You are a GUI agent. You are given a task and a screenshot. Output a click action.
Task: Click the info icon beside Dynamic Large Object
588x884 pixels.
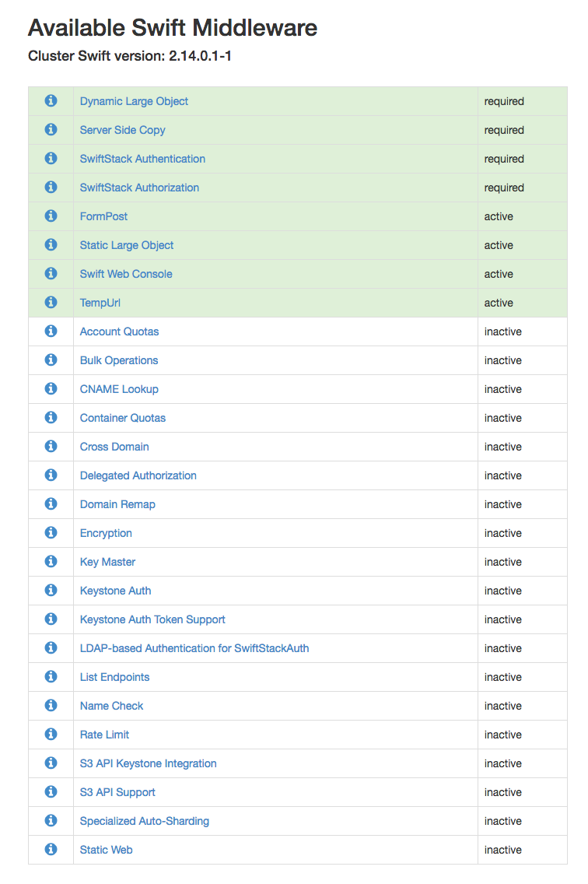[x=51, y=101]
